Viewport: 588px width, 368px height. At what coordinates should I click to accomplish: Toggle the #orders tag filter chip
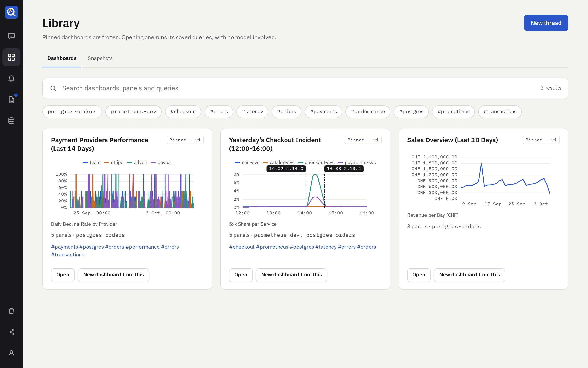click(286, 112)
